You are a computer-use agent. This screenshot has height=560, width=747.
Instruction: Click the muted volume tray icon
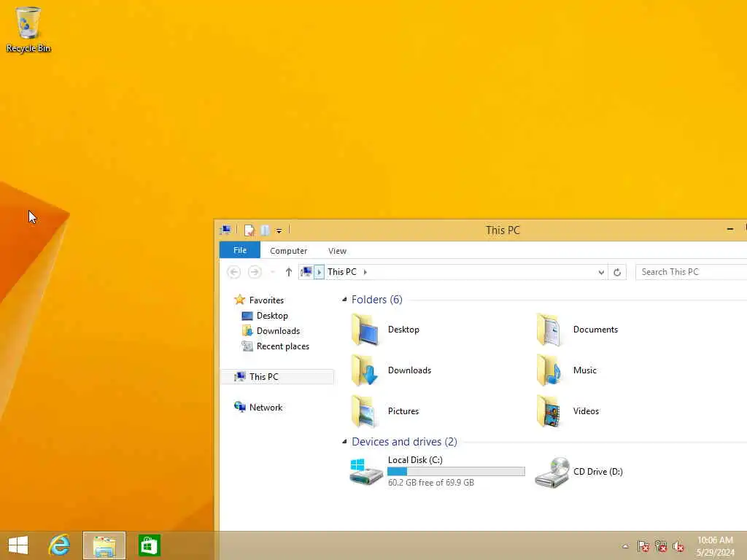pos(678,546)
